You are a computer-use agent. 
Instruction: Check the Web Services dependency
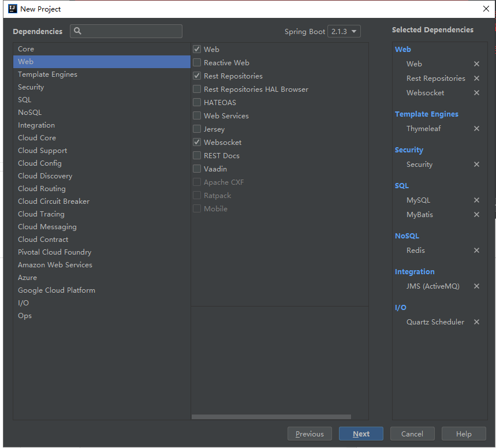pos(197,115)
